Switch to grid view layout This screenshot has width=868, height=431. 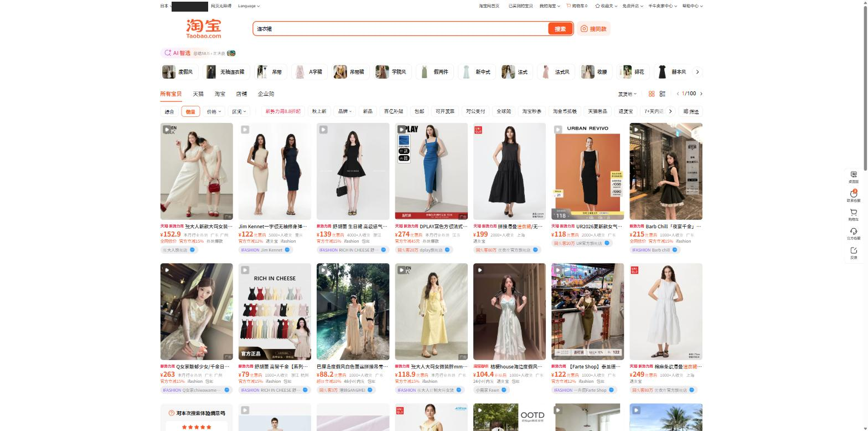pos(652,94)
